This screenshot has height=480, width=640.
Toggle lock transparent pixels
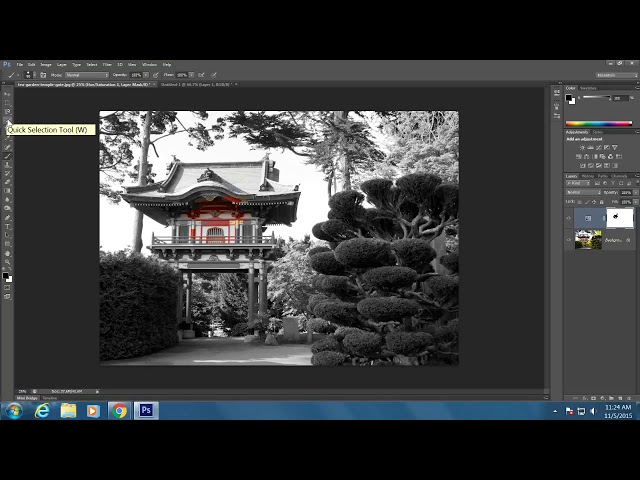580,202
